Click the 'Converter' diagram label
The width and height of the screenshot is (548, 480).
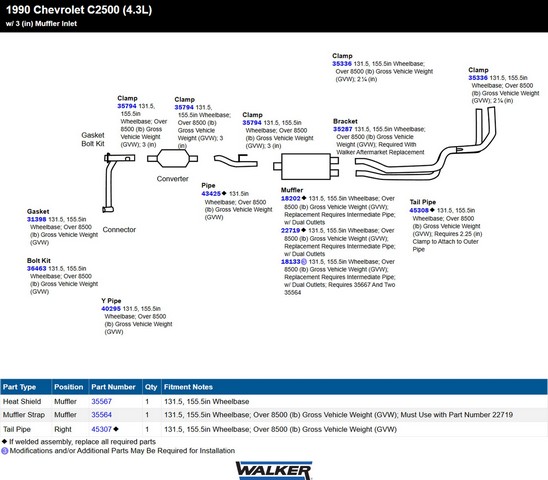(172, 179)
